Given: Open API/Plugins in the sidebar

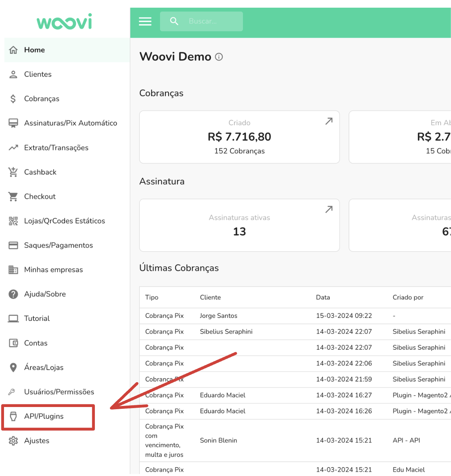Looking at the screenshot, I should (x=44, y=416).
